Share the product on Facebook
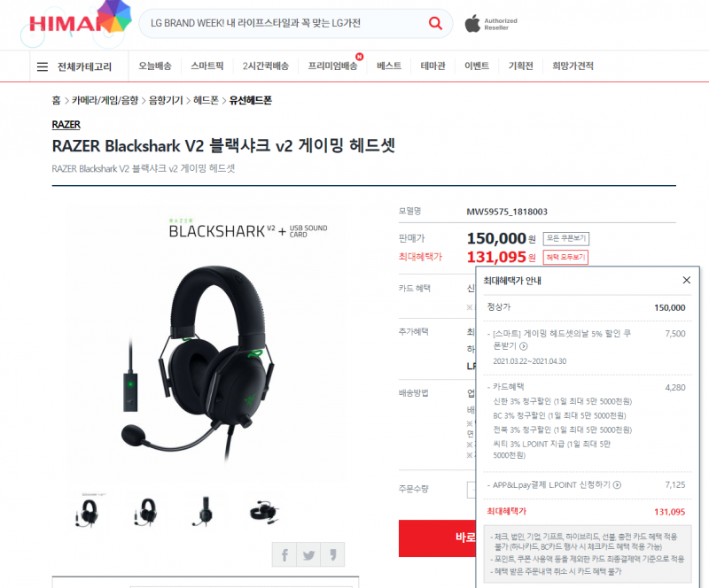 (284, 554)
